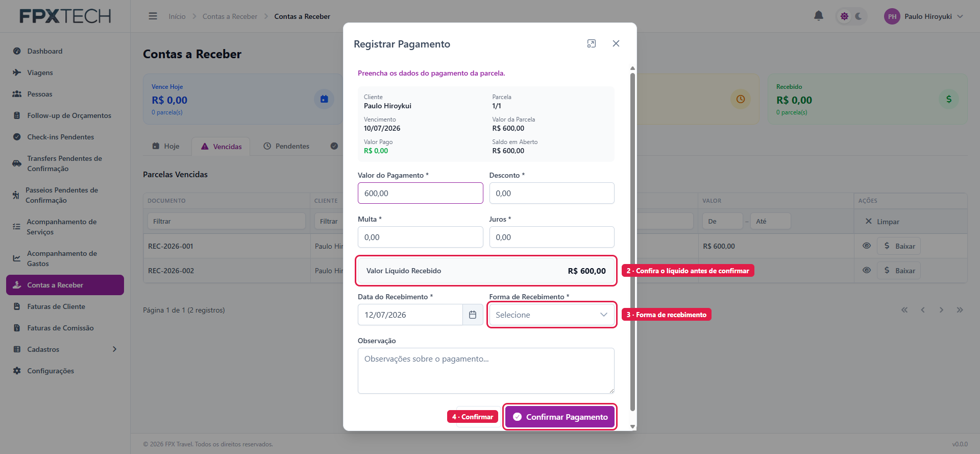Click the Início breadcrumb link
This screenshot has width=980, height=454.
177,16
